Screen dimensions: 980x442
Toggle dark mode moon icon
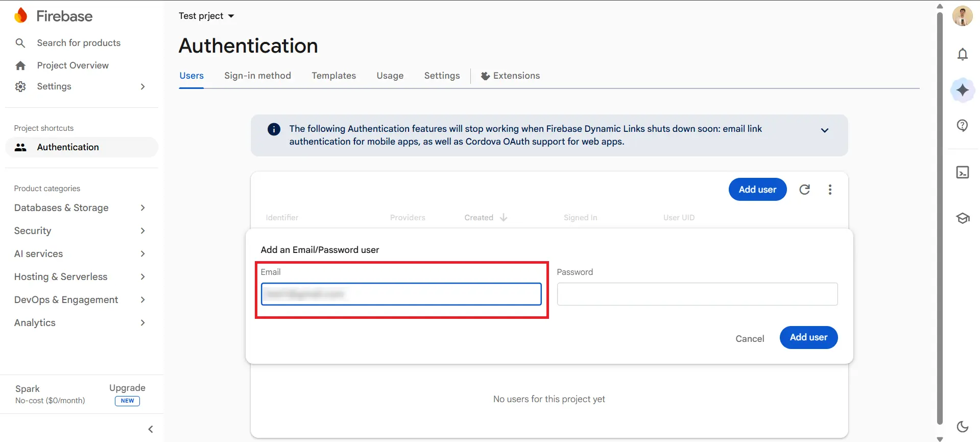tap(963, 426)
